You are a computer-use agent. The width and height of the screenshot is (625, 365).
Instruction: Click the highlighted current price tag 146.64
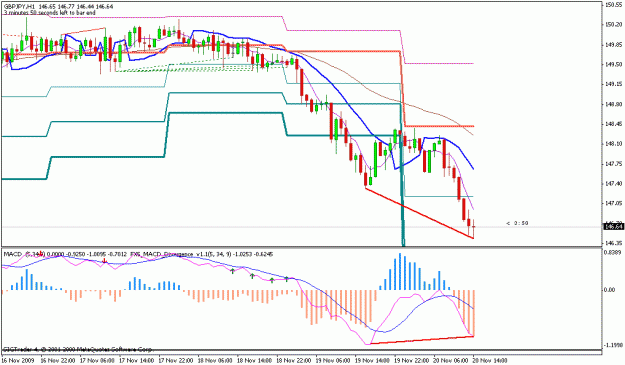613,227
